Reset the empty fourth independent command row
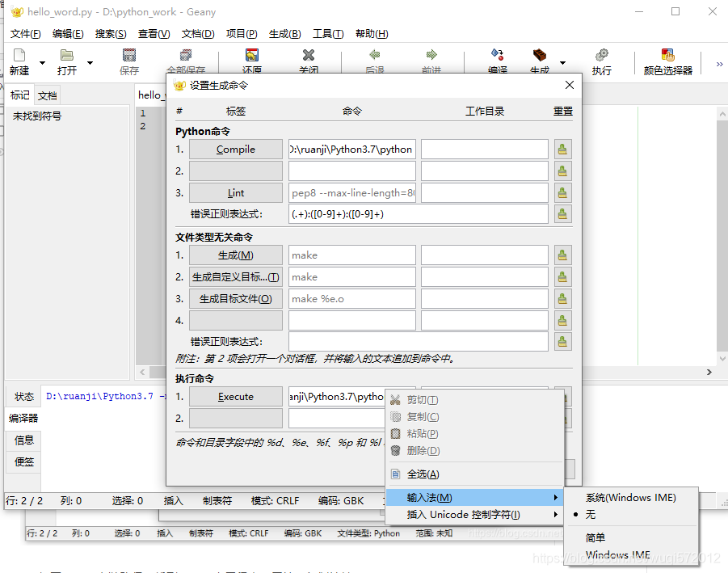 click(x=562, y=320)
